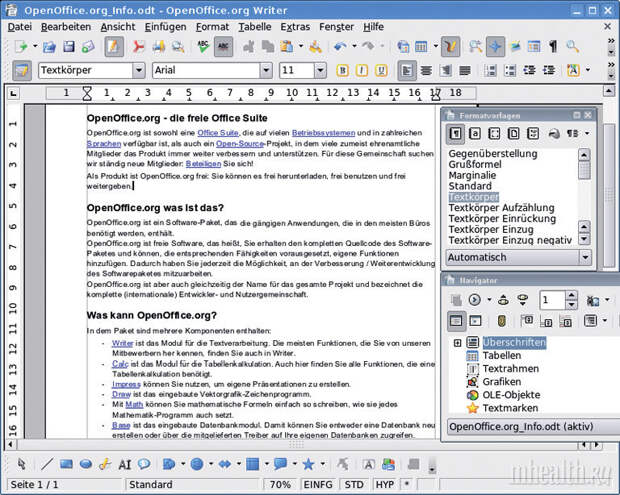Select the Stars shapes tool
This screenshot has width=620, height=495.
(x=308, y=464)
